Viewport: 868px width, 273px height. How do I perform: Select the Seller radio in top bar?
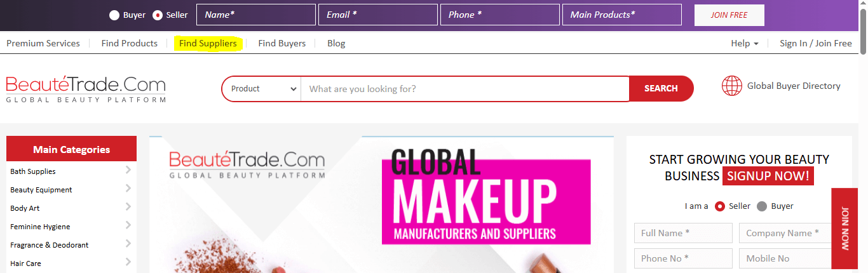(158, 15)
